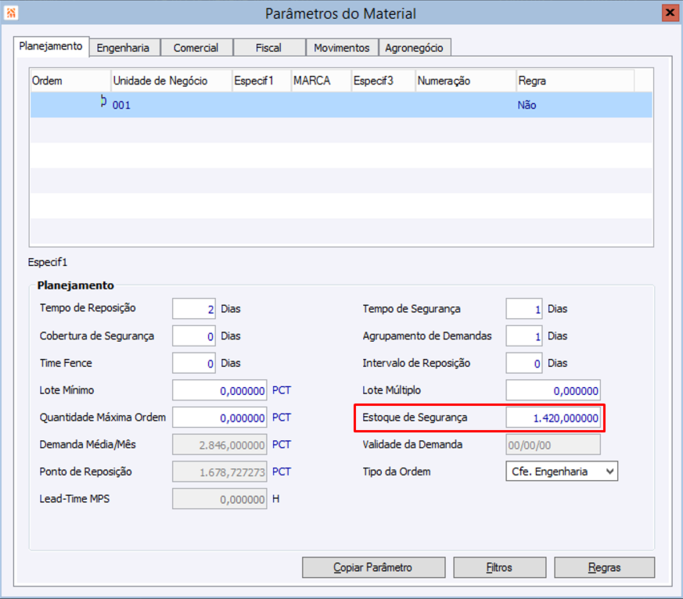
Task: Open the Comercial tab
Action: coord(196,47)
